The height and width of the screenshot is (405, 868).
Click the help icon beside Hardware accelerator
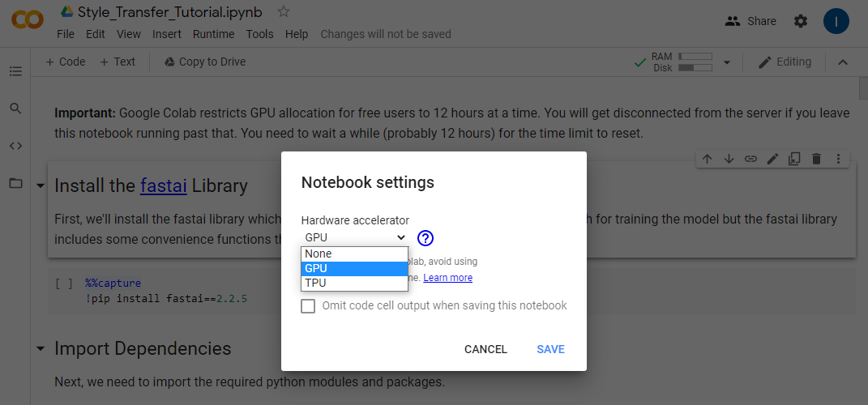point(425,238)
